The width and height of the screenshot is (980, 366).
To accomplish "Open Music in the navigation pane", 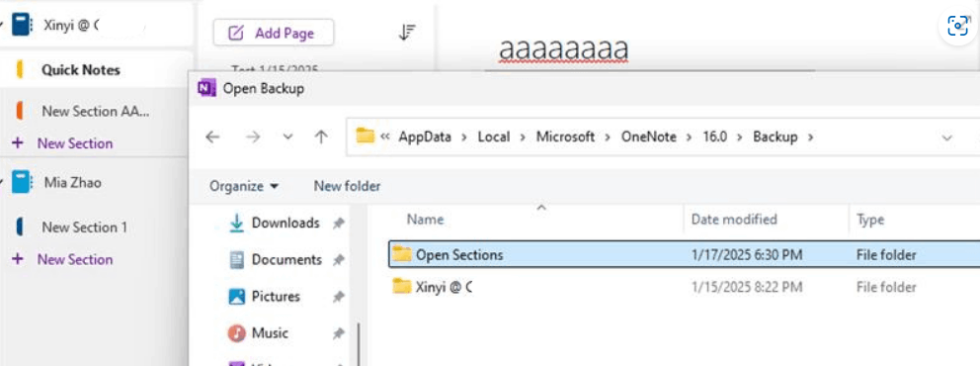I will coord(270,332).
